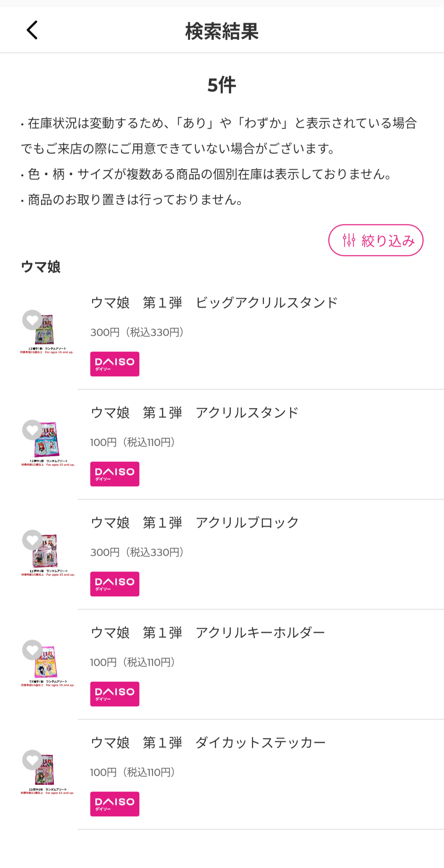Click DAISO logo under アクリルキーホルダー
This screenshot has height=868, width=444.
[x=115, y=694]
